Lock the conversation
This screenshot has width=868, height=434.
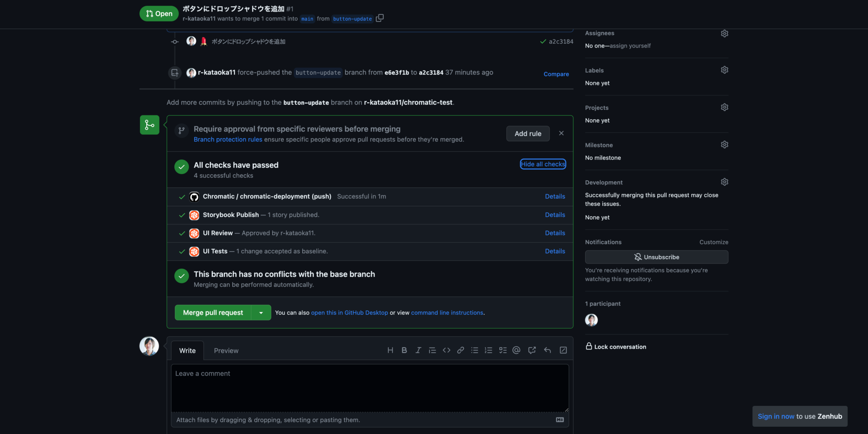click(x=616, y=347)
